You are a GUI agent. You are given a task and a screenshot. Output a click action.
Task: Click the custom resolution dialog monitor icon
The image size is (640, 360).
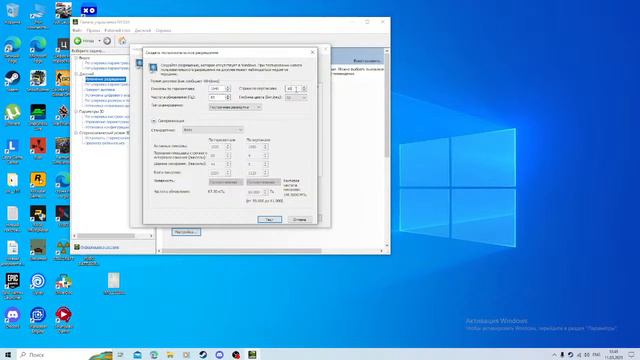click(153, 68)
